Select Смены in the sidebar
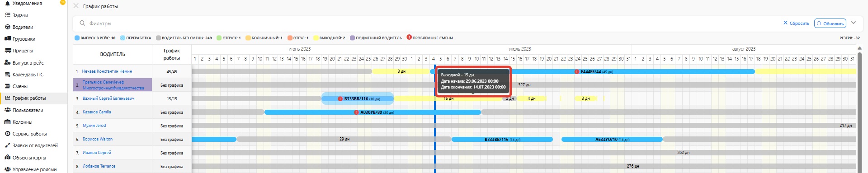868x173 pixels. click(20, 86)
